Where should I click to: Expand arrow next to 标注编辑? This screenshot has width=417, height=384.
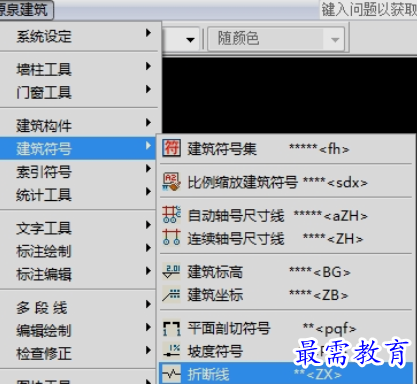click(148, 271)
